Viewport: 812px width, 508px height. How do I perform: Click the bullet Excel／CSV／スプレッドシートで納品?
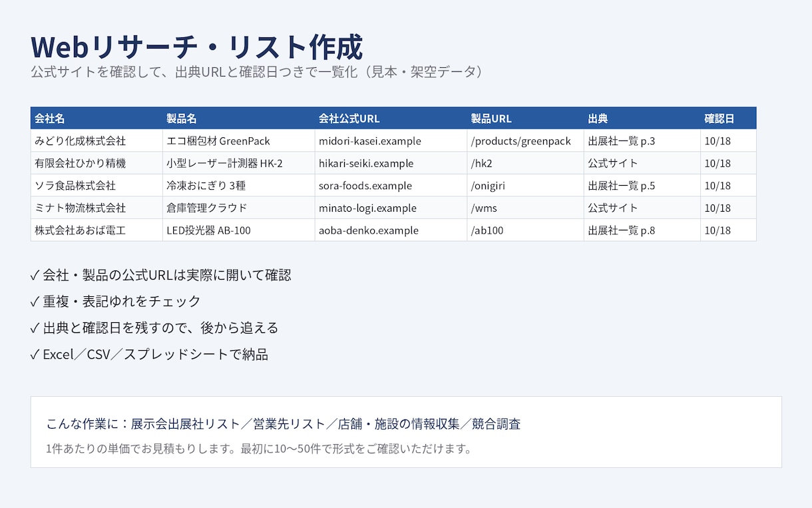point(149,354)
